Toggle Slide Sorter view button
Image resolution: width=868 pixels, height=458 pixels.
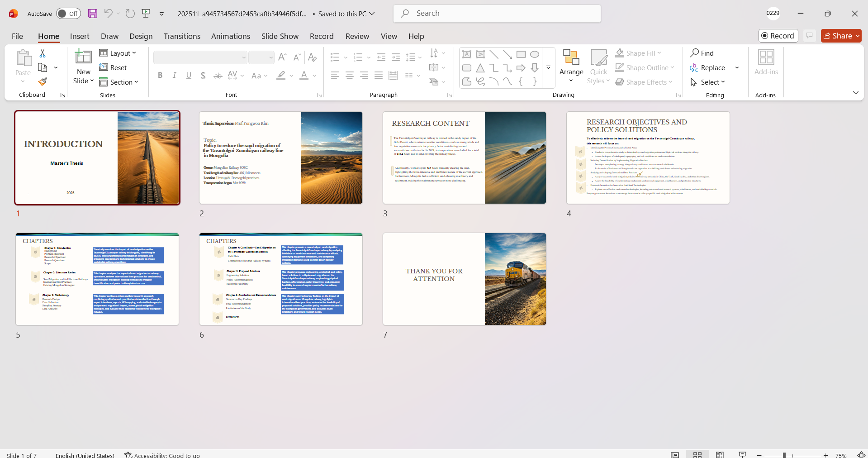tap(697, 454)
